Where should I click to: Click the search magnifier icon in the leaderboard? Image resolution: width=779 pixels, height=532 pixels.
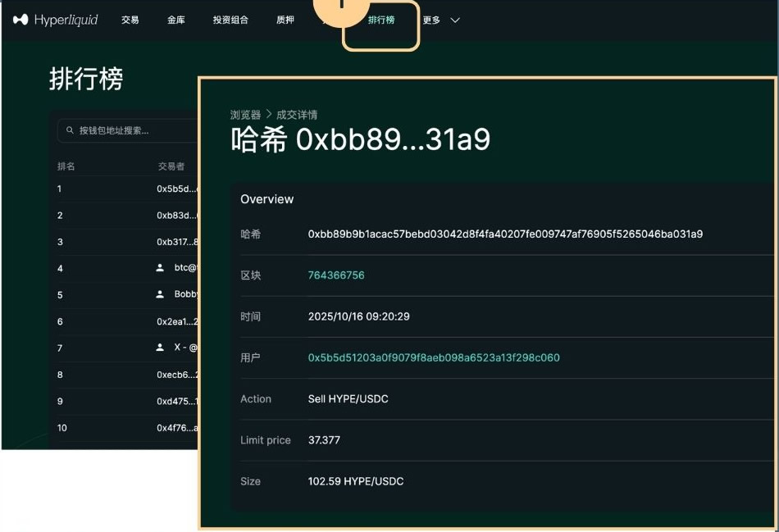click(70, 130)
